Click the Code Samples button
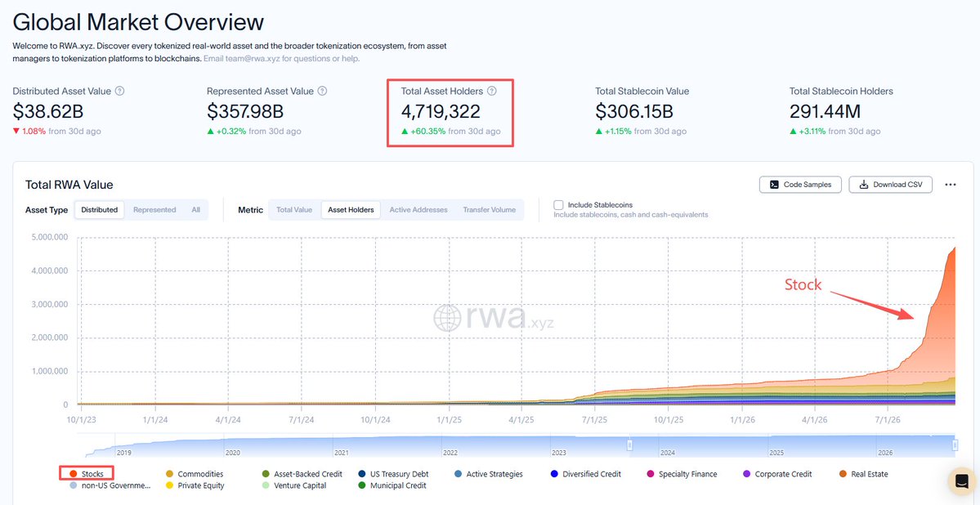Image resolution: width=980 pixels, height=505 pixels. (x=801, y=185)
